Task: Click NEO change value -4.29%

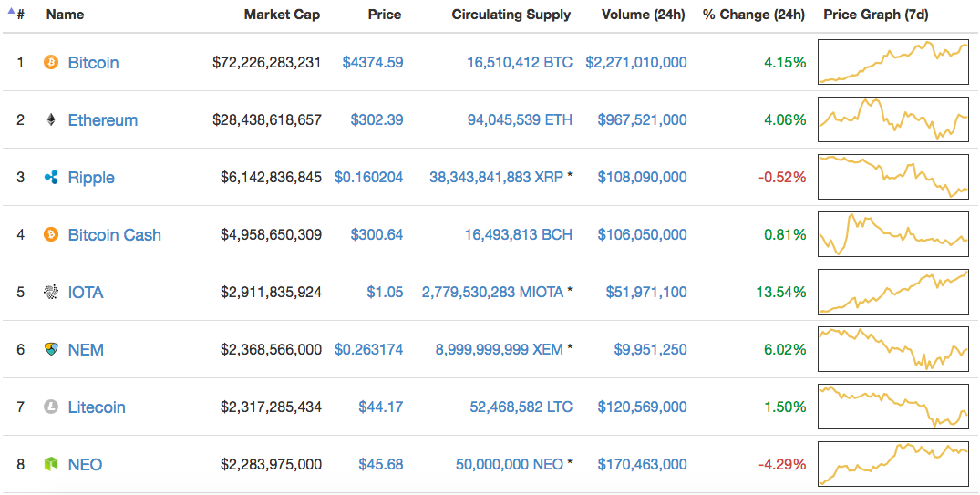Action: click(782, 464)
